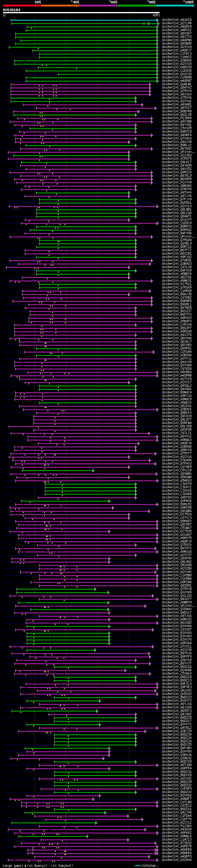Open hit UniRef100_A8IKC8
197x868 pixels.
pos(177,20)
